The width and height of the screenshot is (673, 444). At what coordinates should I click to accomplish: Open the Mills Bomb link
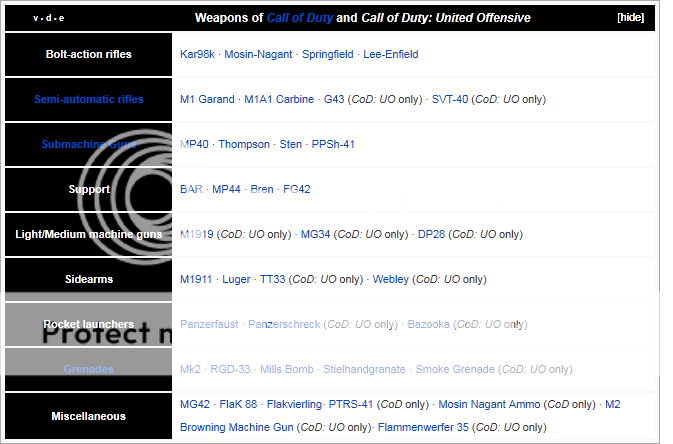point(287,369)
